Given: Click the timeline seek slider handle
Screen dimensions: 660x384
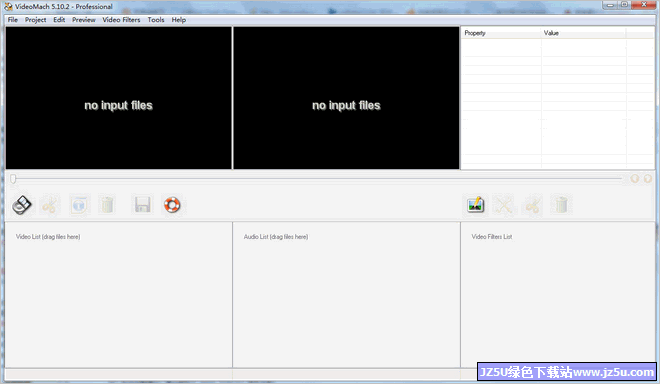Looking at the screenshot, I should coord(13,179).
